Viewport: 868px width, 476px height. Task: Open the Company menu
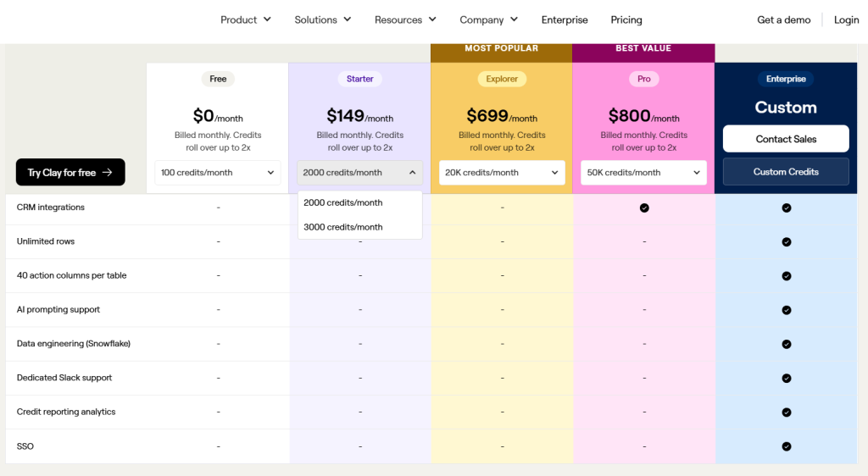click(x=488, y=19)
